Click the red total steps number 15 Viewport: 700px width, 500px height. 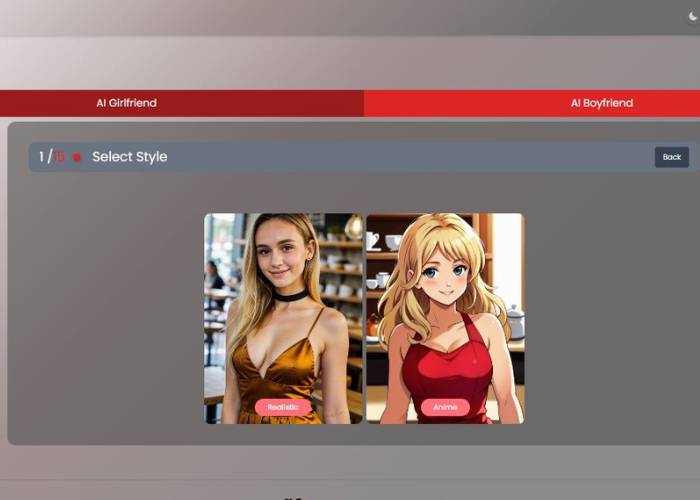(59, 157)
